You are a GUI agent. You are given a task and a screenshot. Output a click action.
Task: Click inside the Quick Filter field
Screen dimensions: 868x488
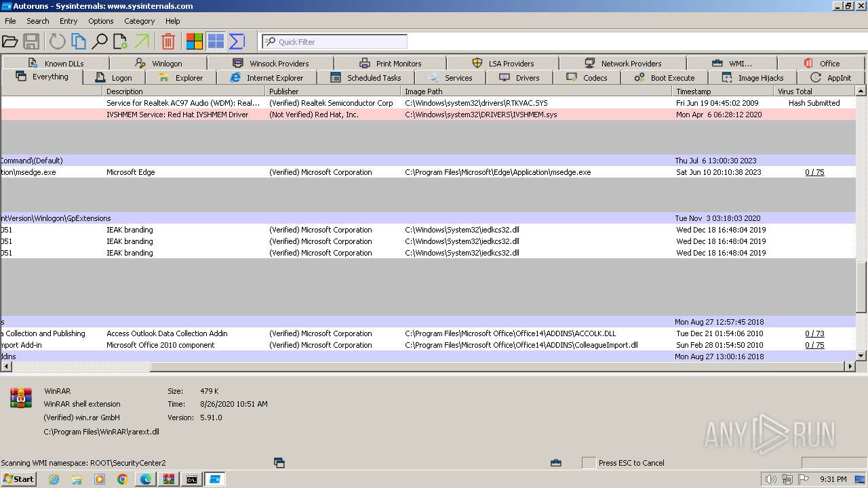(x=335, y=41)
